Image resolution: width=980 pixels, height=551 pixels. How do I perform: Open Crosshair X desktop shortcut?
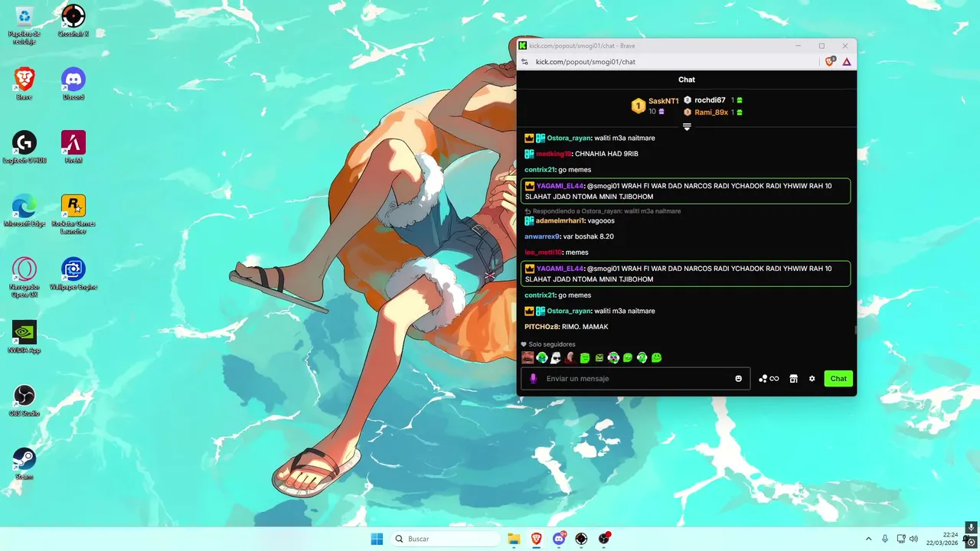coord(73,21)
